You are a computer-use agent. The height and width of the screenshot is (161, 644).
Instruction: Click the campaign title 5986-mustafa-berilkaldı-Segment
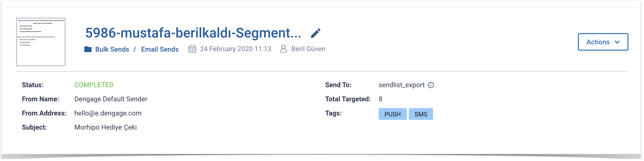pos(193,33)
